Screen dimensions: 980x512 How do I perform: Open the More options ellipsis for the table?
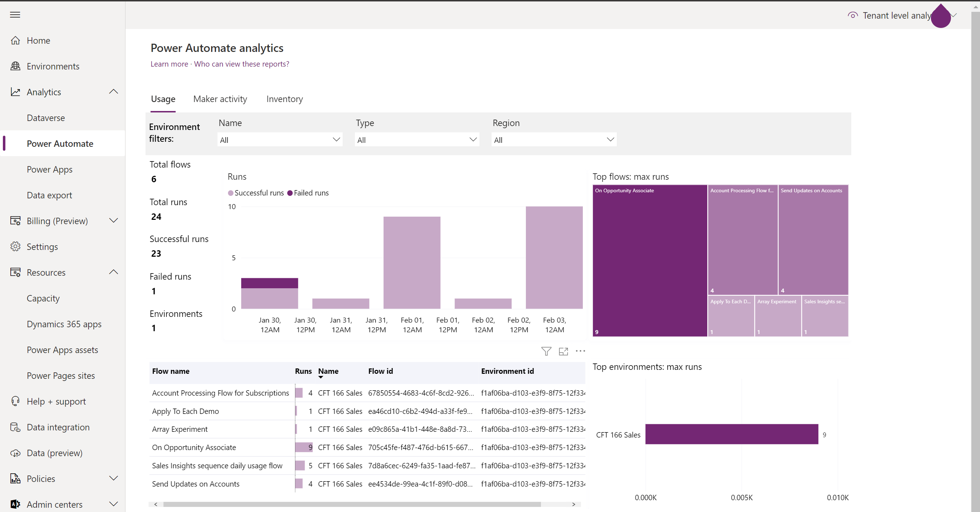coord(580,351)
